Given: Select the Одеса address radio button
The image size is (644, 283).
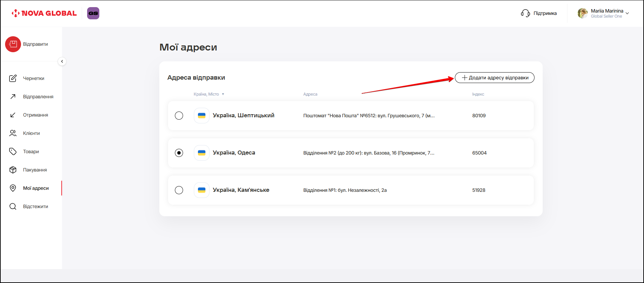Looking at the screenshot, I should [179, 153].
